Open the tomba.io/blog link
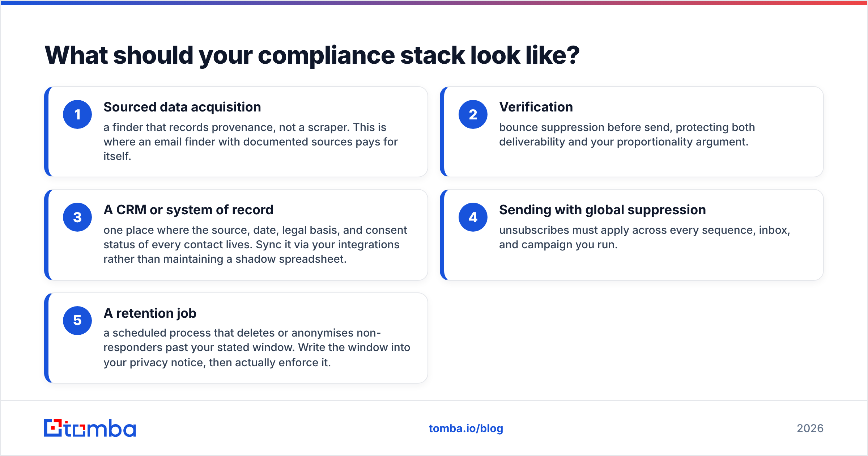The height and width of the screenshot is (456, 868). (466, 428)
